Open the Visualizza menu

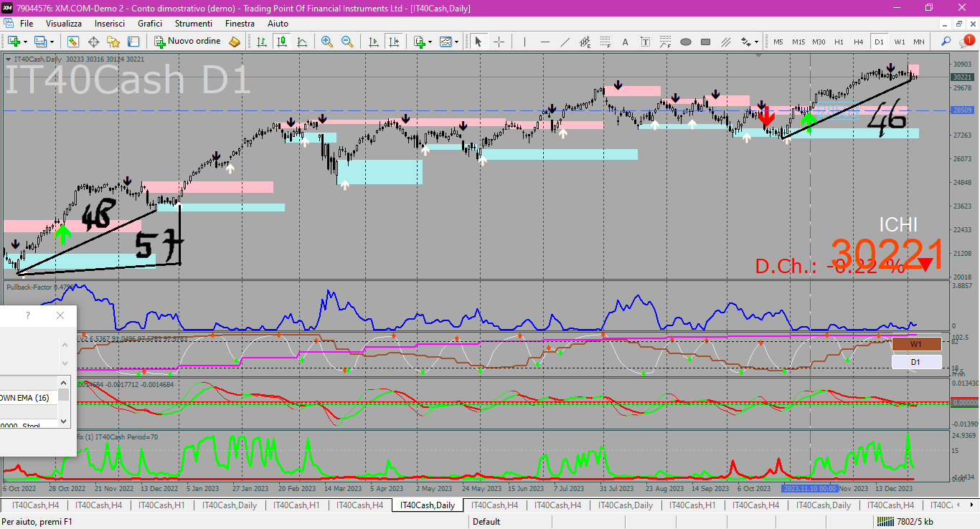tap(64, 24)
